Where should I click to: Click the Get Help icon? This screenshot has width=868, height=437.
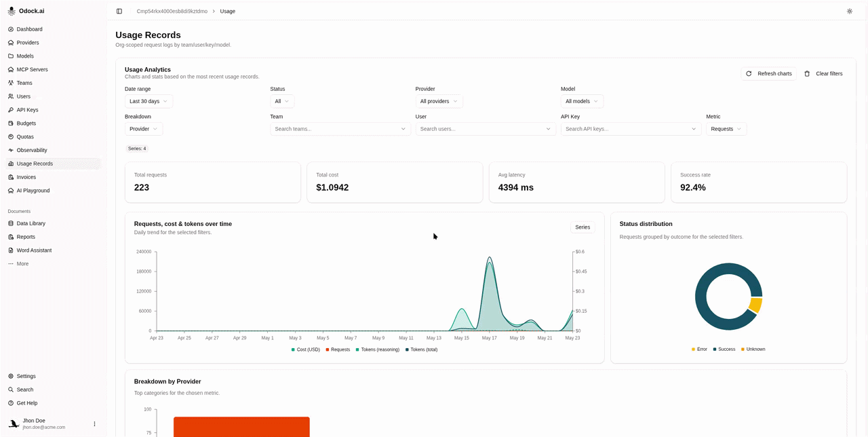11,403
